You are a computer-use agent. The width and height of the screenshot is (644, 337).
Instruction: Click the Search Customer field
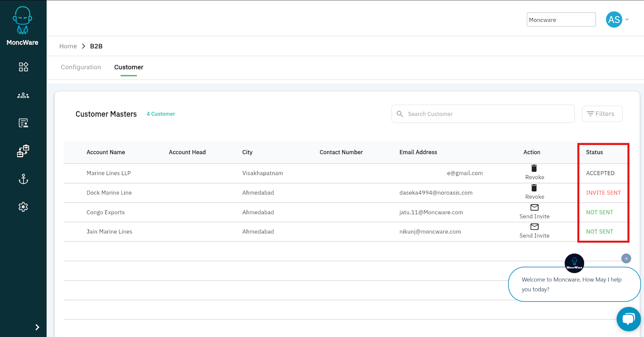click(x=483, y=114)
